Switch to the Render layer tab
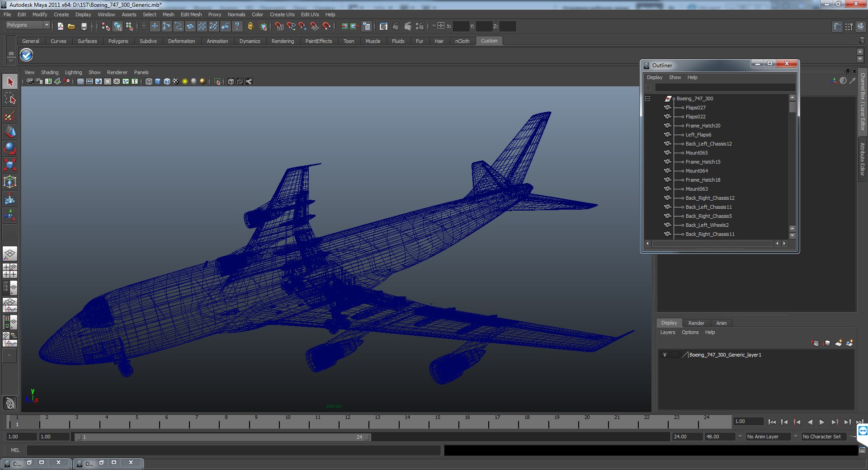868x470 pixels. coord(696,323)
